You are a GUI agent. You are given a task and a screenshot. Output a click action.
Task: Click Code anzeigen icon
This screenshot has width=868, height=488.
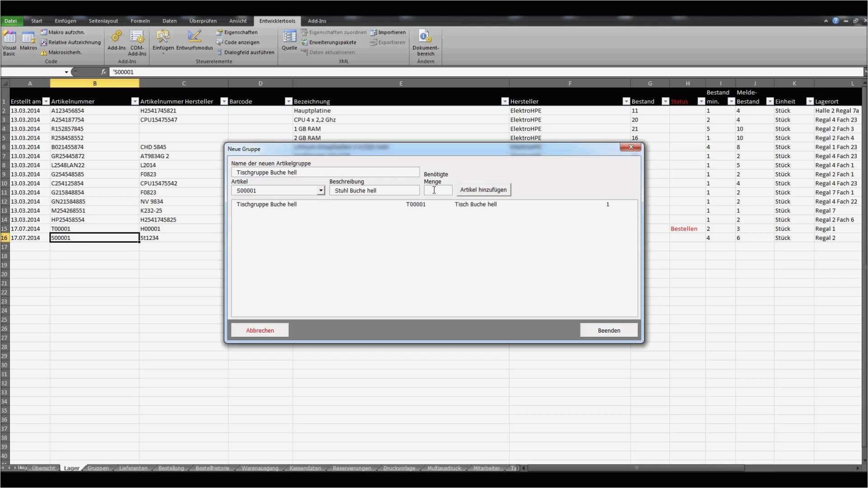pyautogui.click(x=220, y=42)
